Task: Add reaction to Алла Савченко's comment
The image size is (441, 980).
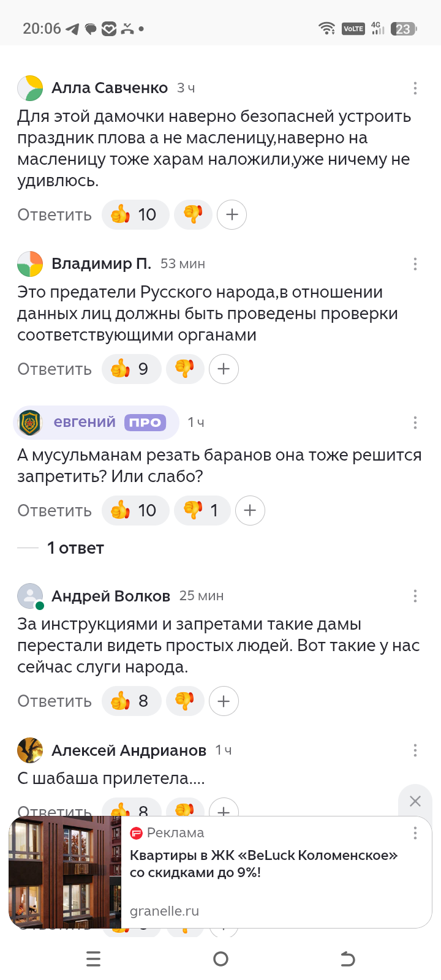Action: point(232,215)
